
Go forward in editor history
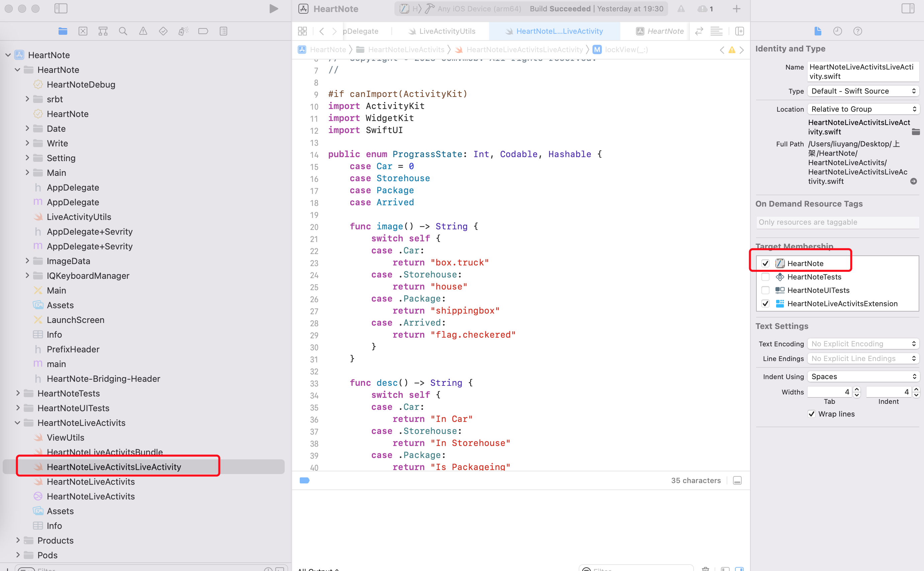(x=334, y=31)
